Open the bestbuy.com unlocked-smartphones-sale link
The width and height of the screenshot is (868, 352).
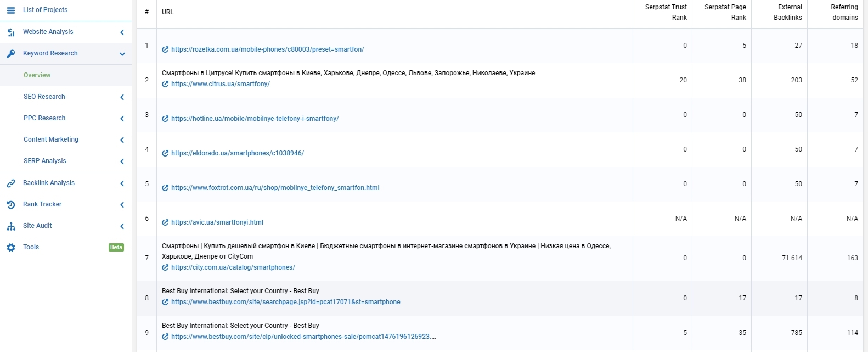click(x=303, y=337)
